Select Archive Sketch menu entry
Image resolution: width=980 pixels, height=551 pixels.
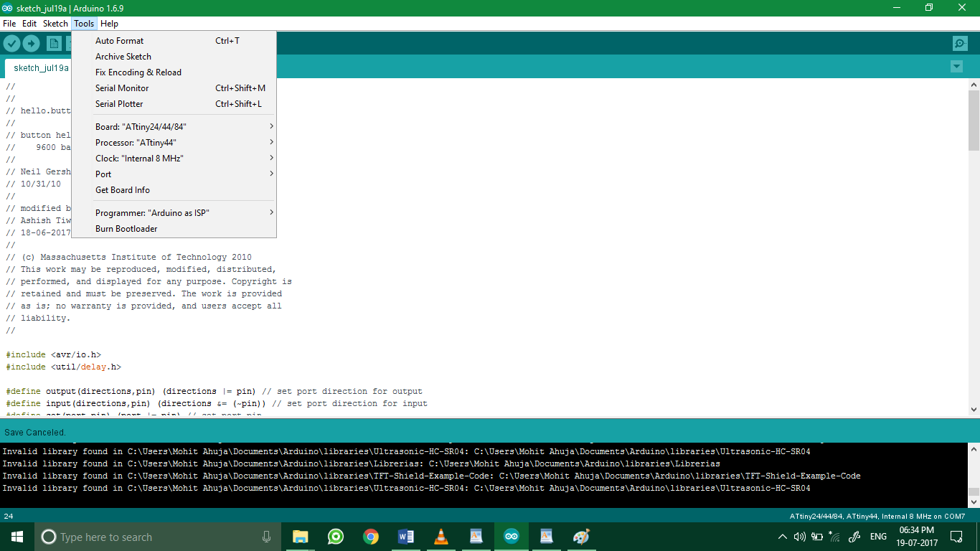(174, 57)
